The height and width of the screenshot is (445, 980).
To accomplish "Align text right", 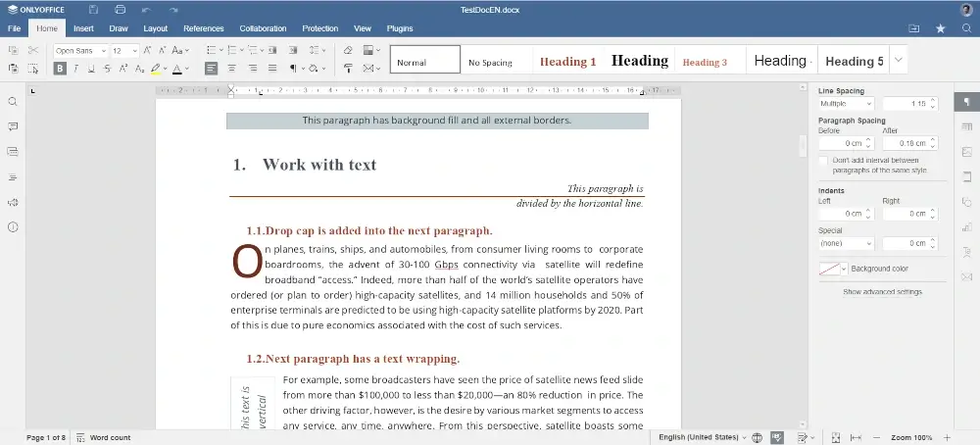I will (253, 69).
